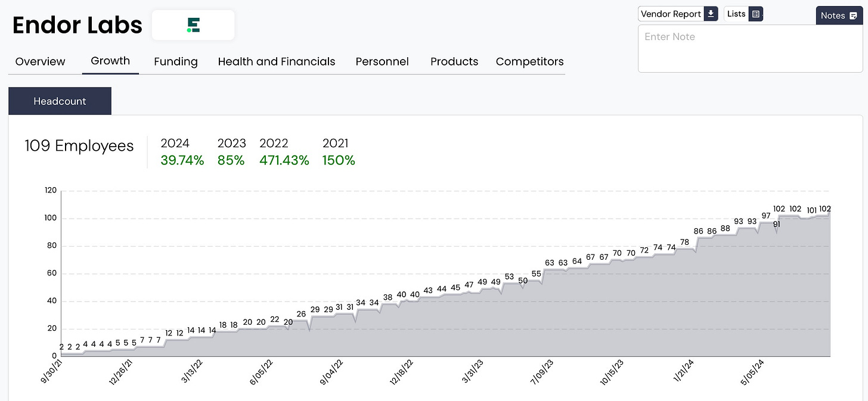Click the Lists label

pos(736,14)
